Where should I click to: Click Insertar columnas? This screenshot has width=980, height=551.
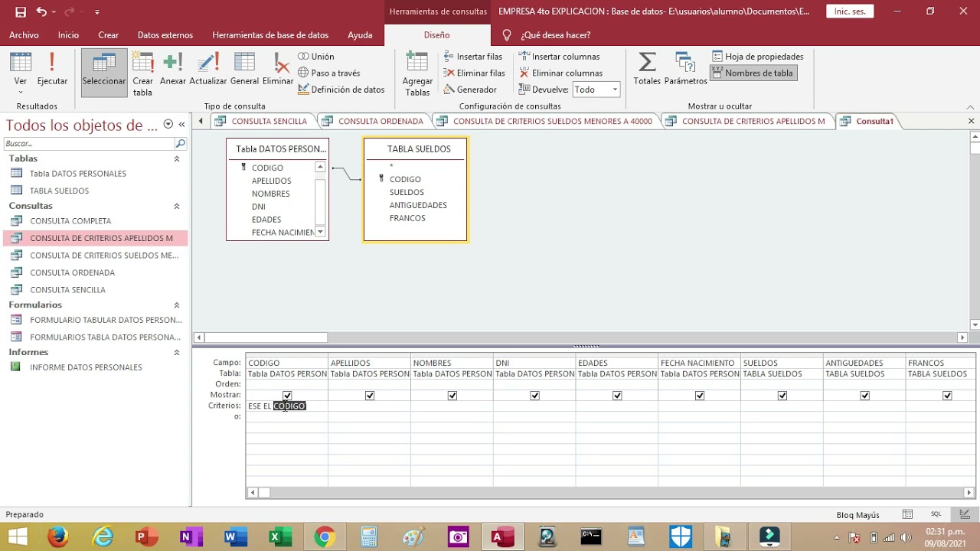point(560,57)
